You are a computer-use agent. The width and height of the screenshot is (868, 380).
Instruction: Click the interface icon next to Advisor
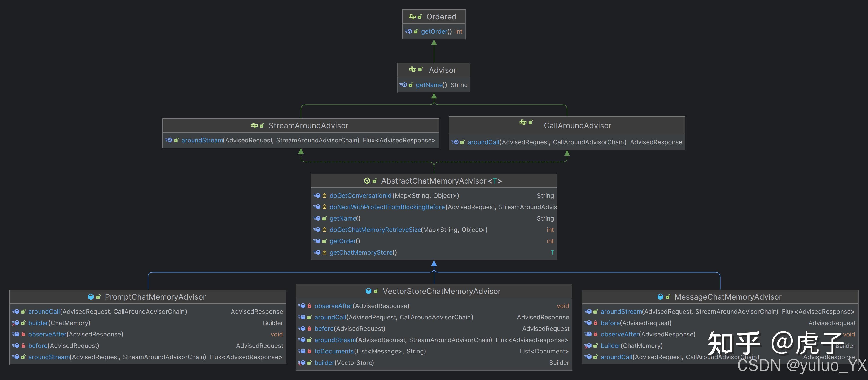[x=412, y=70]
